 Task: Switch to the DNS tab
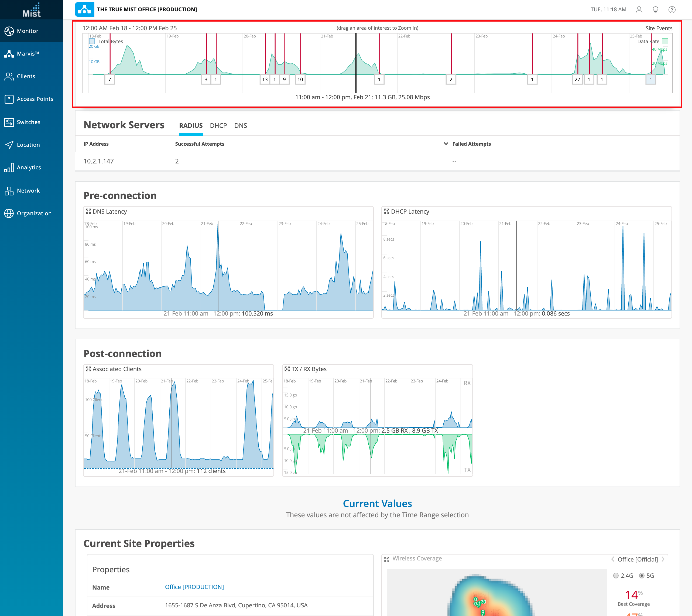point(240,126)
